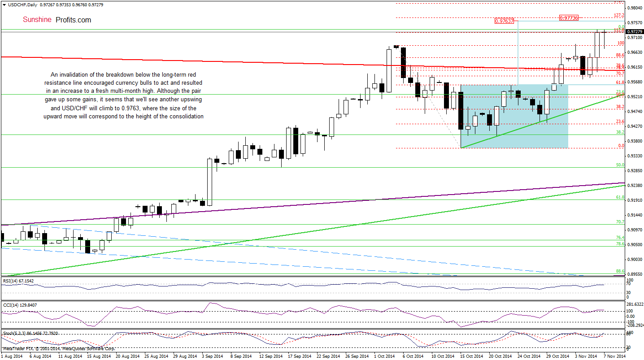Image resolution: width=644 pixels, height=360 pixels.
Task: Click the 0.9800 price axis value
Action: (635, 8)
